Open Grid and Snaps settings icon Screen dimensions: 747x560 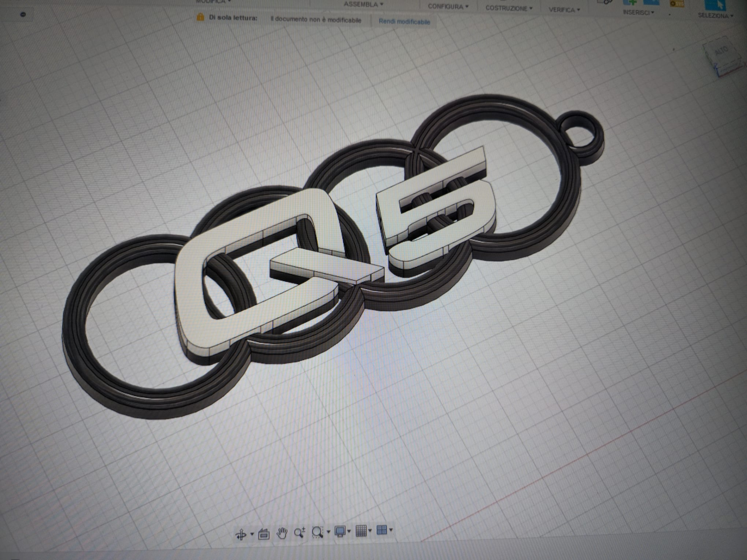coord(361,530)
